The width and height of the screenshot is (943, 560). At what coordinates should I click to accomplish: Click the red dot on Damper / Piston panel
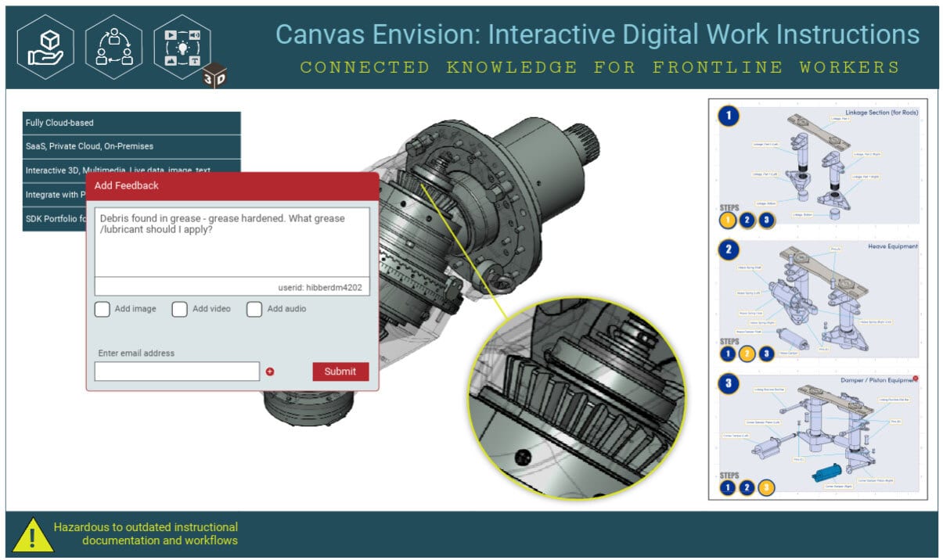point(915,379)
